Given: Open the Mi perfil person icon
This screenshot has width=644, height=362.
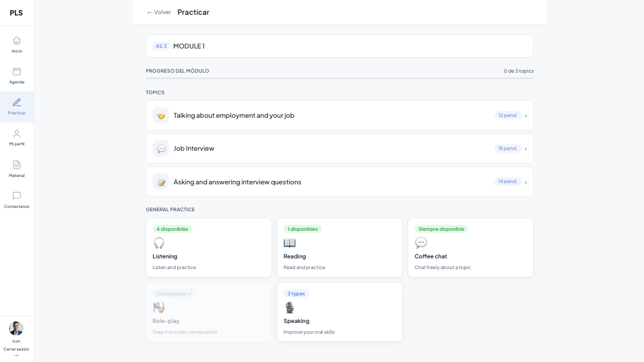Looking at the screenshot, I should [17, 134].
